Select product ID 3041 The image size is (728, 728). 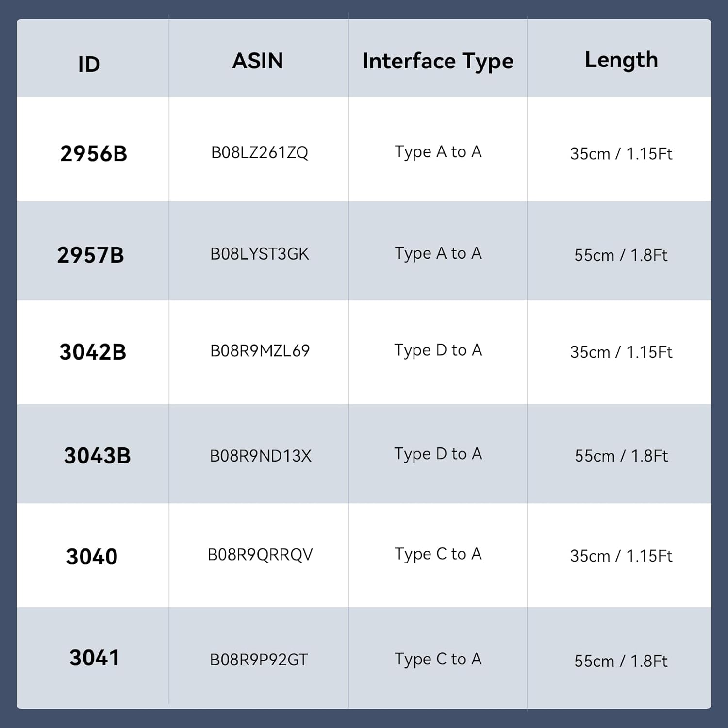click(94, 658)
